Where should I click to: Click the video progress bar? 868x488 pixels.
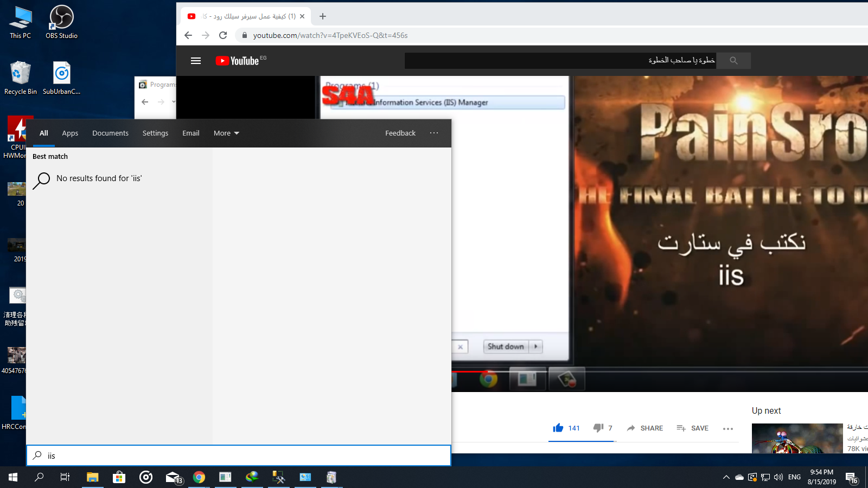pos(660,371)
